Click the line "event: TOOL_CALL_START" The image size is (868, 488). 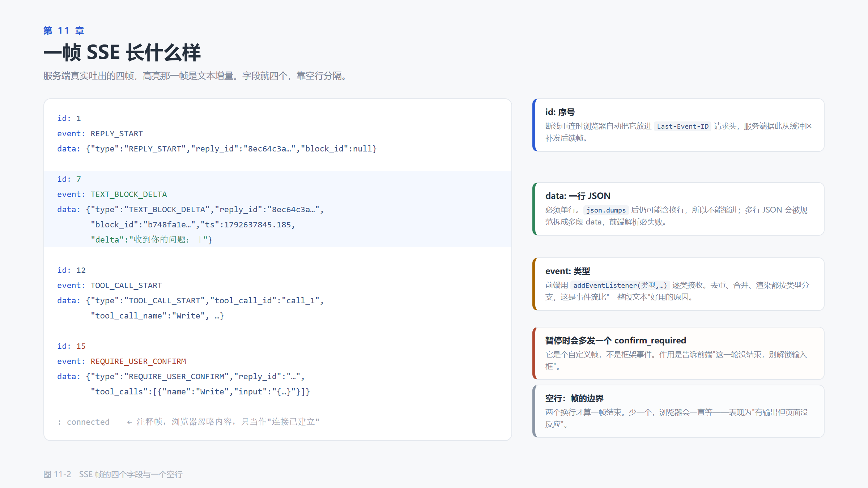(110, 285)
